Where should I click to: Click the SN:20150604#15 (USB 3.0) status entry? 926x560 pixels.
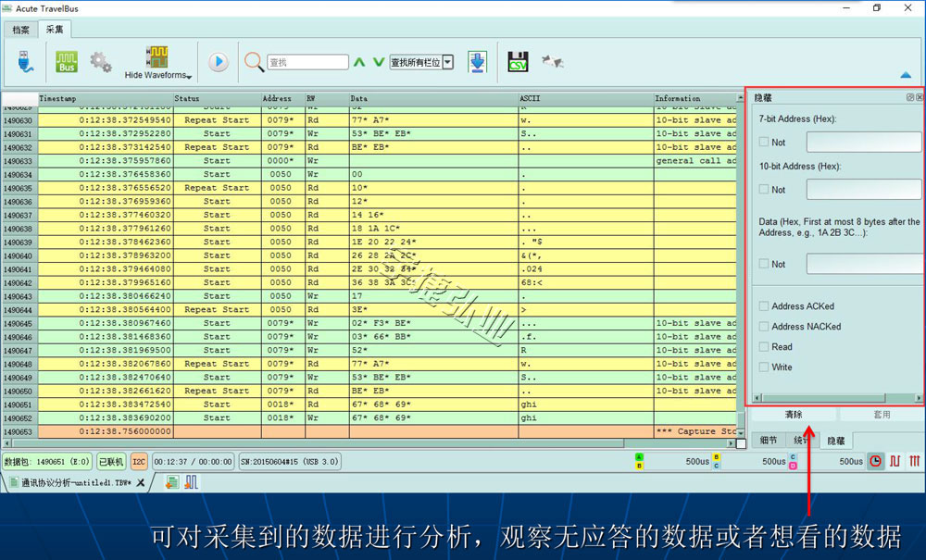pos(289,462)
